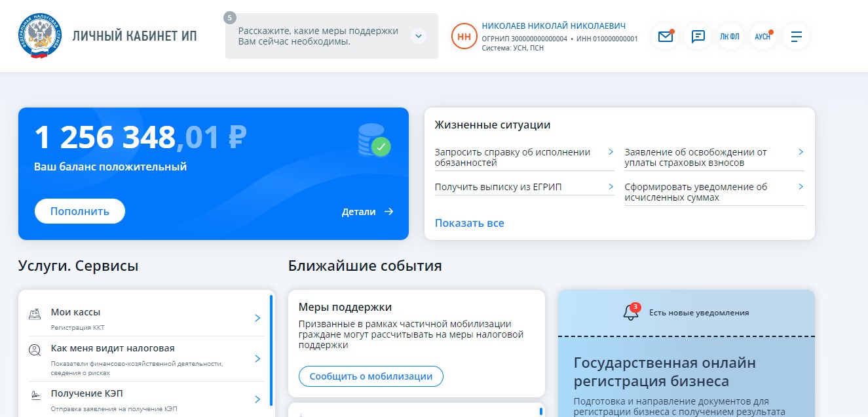
Task: Click Сообщить о мобилизации button
Action: point(371,376)
